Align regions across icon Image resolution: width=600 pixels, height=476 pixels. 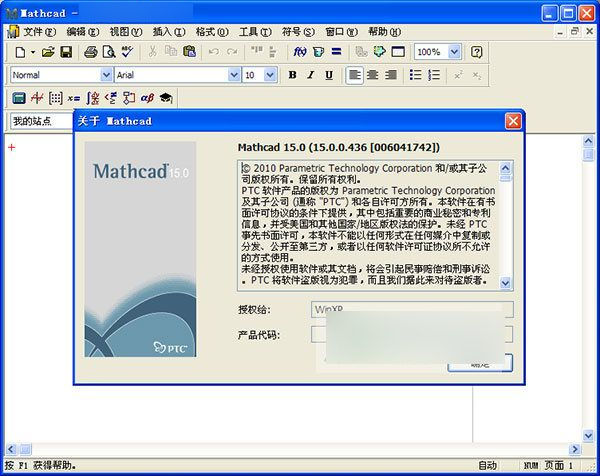click(256, 52)
